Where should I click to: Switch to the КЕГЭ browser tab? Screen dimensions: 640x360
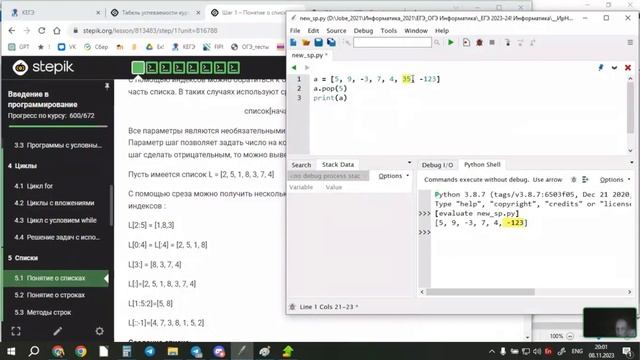[x=55, y=13]
